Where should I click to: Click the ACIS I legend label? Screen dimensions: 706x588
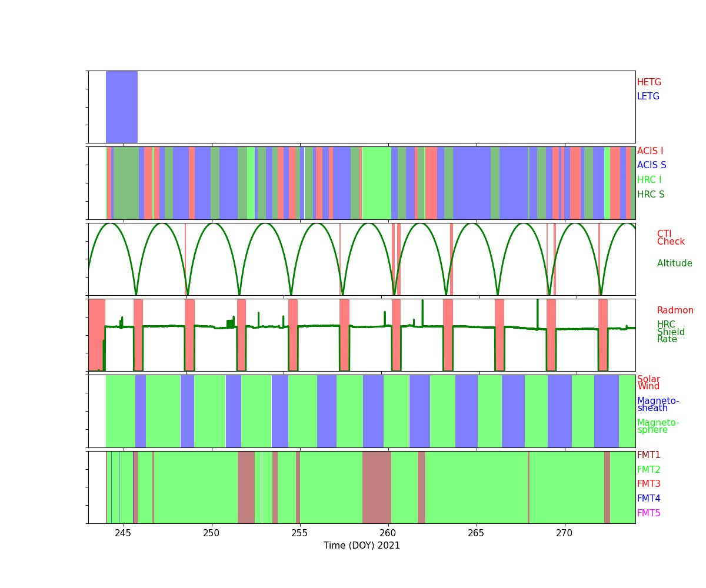click(650, 151)
